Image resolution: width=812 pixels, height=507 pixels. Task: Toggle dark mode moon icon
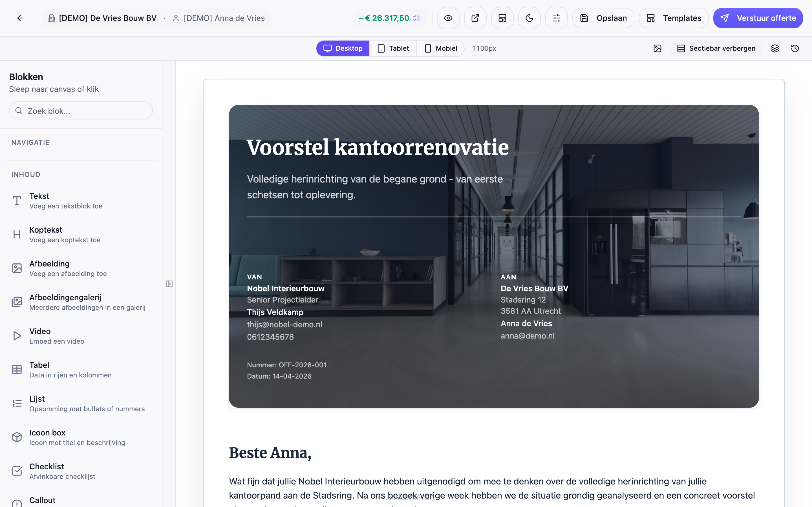529,18
